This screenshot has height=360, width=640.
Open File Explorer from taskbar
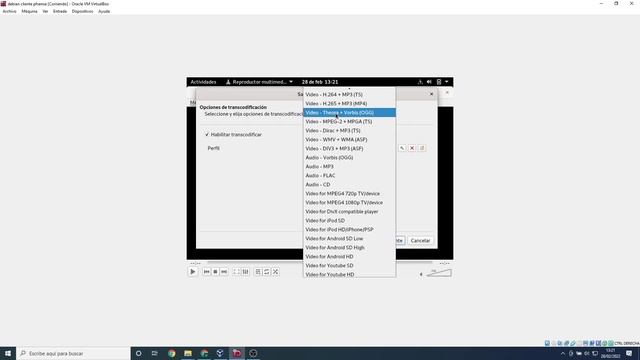188,353
